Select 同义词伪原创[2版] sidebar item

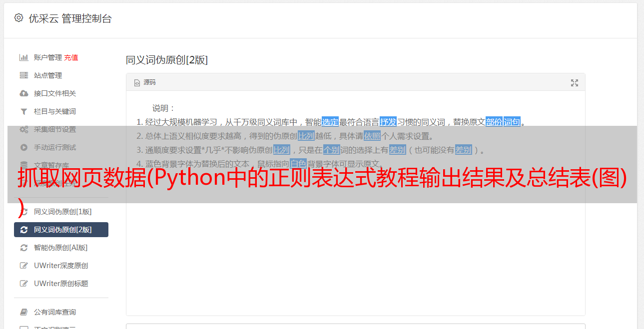click(61, 230)
